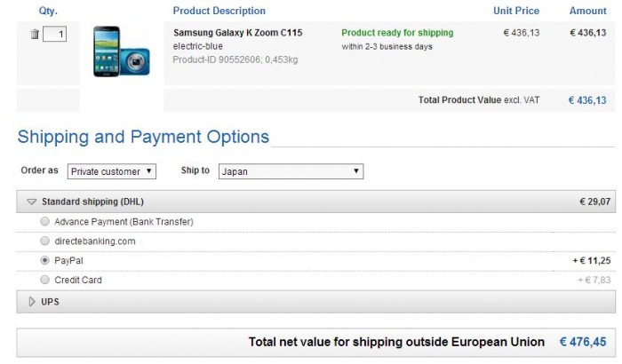Collapse the Standard shipping (DHL) section
622x364 pixels.
32,202
